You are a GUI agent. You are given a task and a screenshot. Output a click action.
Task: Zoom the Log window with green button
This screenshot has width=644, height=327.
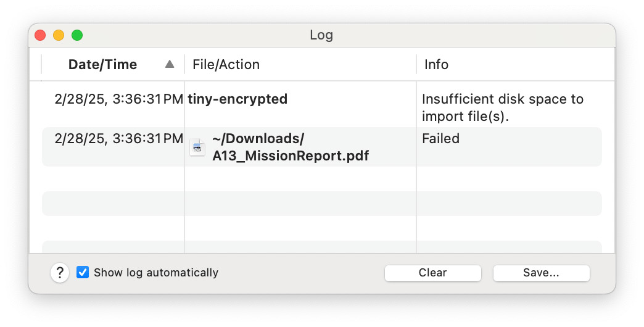[77, 35]
